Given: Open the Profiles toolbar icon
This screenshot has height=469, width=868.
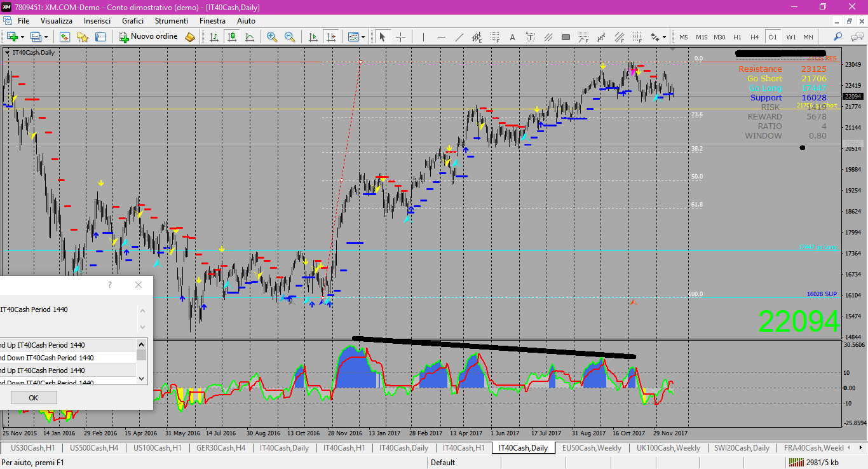Looking at the screenshot, I should (36, 37).
